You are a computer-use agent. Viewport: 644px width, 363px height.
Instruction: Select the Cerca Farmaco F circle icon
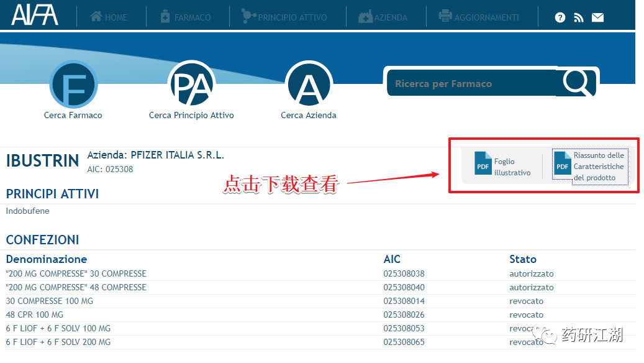click(x=73, y=85)
